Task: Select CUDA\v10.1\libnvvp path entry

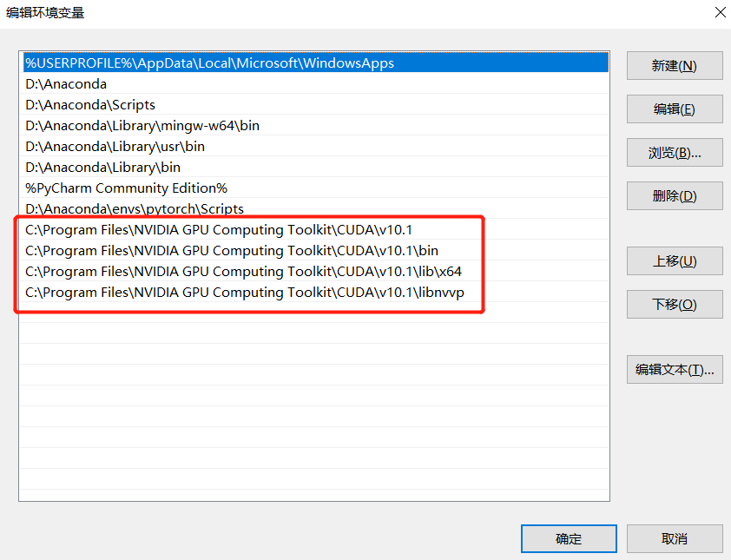Action: (314, 292)
